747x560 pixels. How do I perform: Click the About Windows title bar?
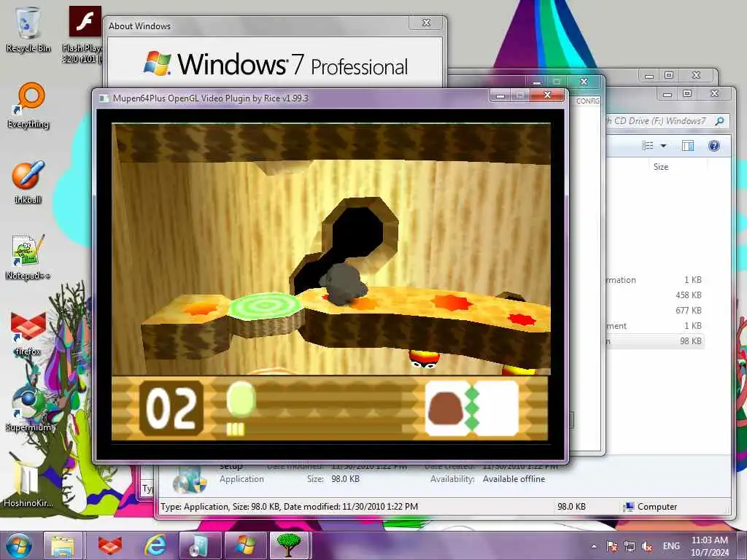click(258, 26)
